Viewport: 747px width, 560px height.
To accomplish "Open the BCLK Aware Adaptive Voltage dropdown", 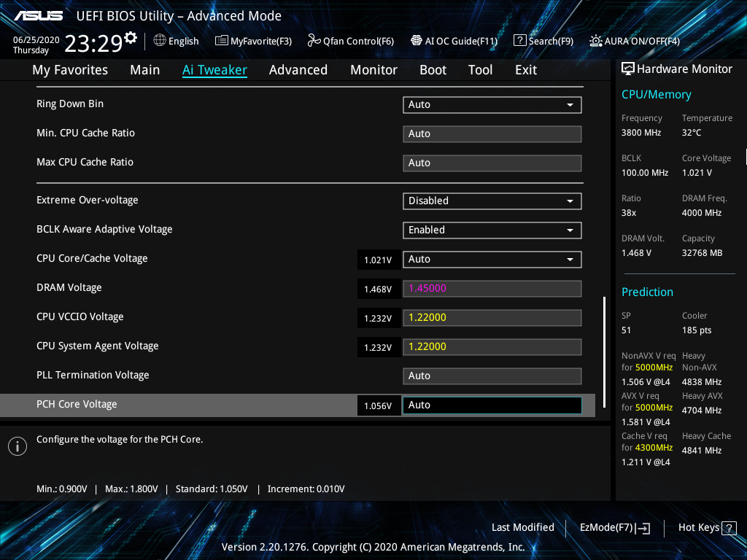I will pos(492,230).
